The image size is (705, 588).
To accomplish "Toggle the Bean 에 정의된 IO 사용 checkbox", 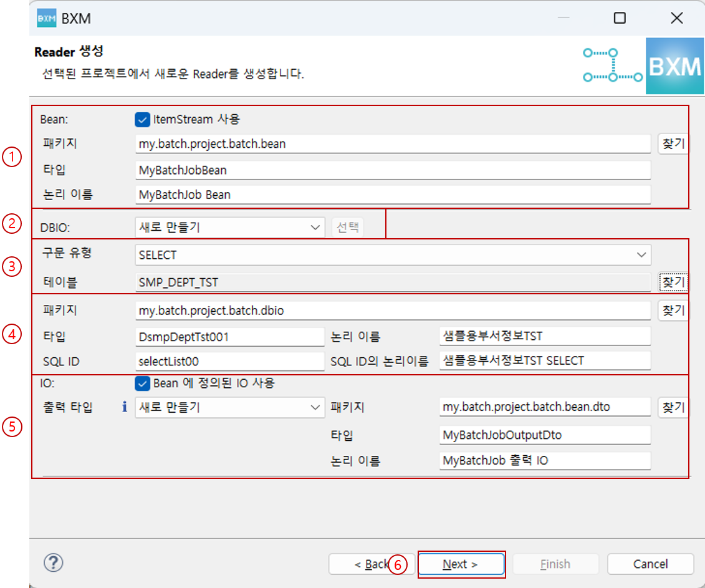I will [x=141, y=383].
